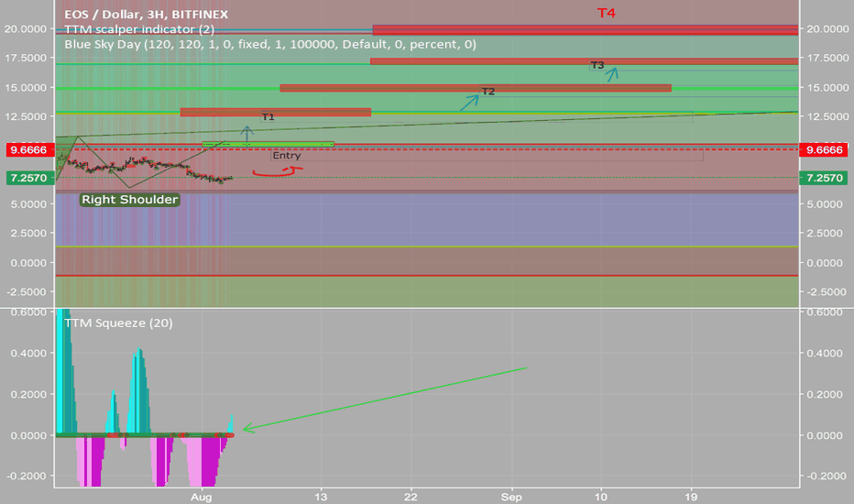Click 20.0000 on the left price axis
Screen dimensions: 854x504
tap(26, 29)
